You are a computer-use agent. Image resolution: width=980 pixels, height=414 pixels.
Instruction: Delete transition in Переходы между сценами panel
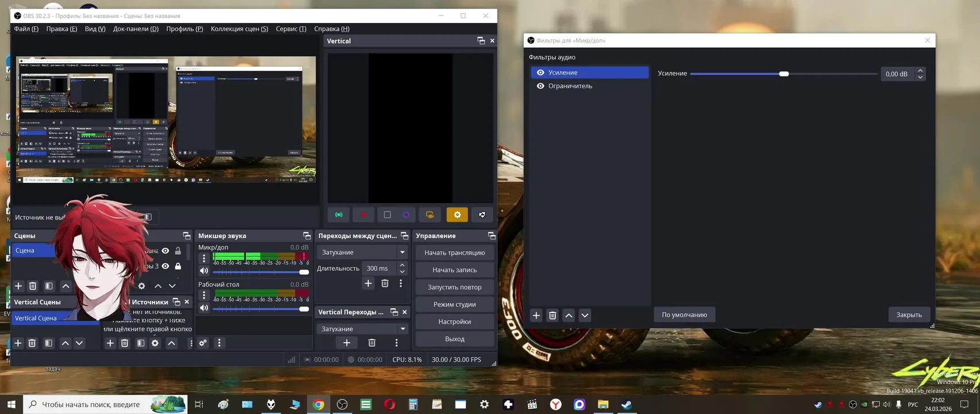pos(385,283)
